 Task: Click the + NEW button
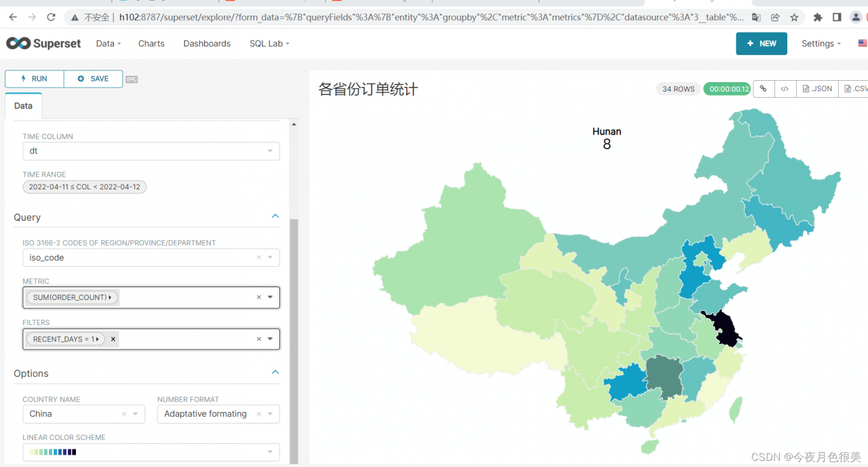point(761,43)
